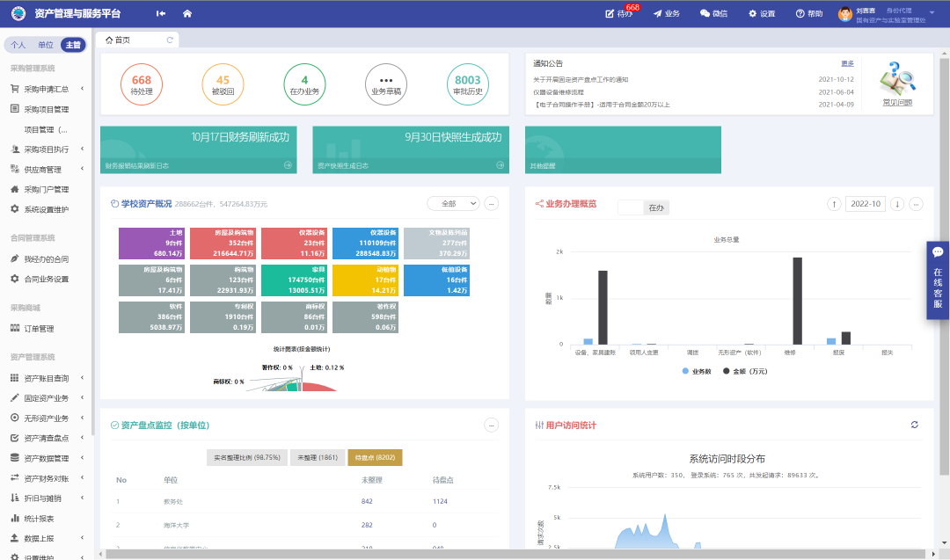Viewport: 950px width, 560px height.
Task: Open the 全部 dropdown in 学校资产概况
Action: pos(454,204)
